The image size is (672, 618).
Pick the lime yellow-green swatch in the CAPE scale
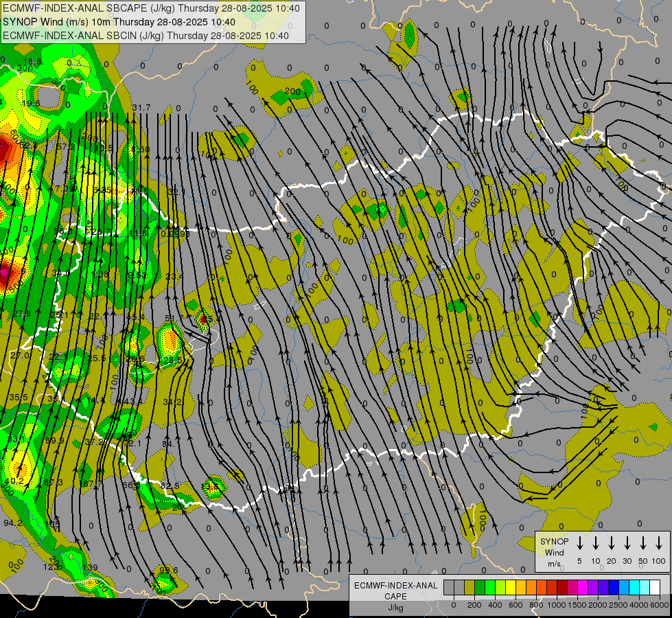click(x=500, y=588)
